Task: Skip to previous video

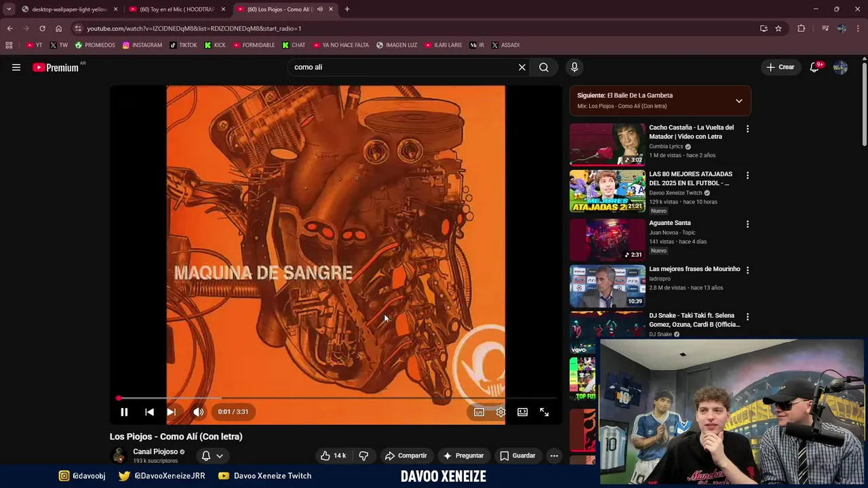Action: point(149,412)
